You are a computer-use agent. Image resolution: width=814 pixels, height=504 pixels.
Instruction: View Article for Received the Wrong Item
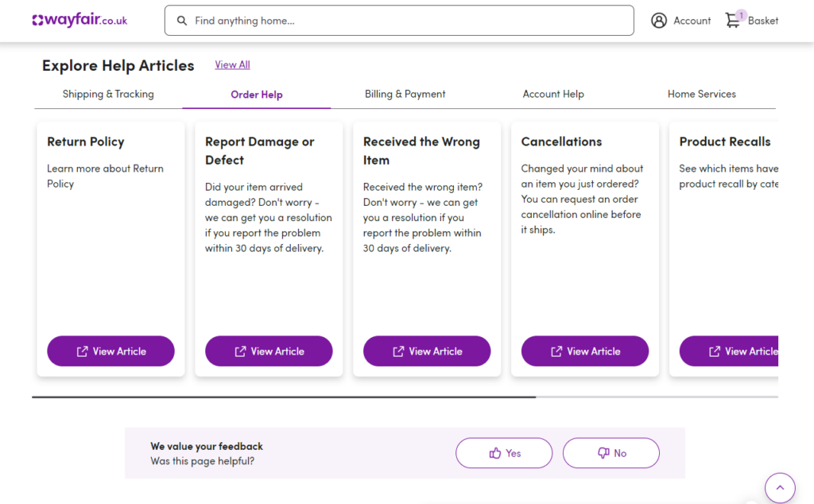click(427, 351)
